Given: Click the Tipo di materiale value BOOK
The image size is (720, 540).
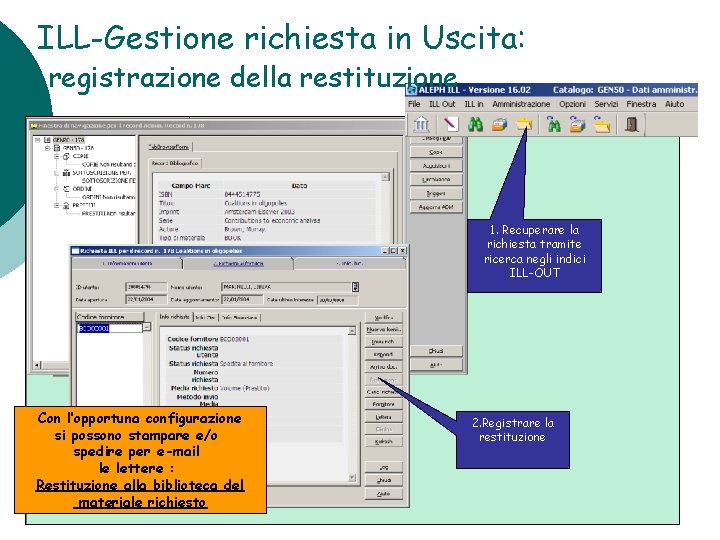Looking at the screenshot, I should click(x=233, y=238).
